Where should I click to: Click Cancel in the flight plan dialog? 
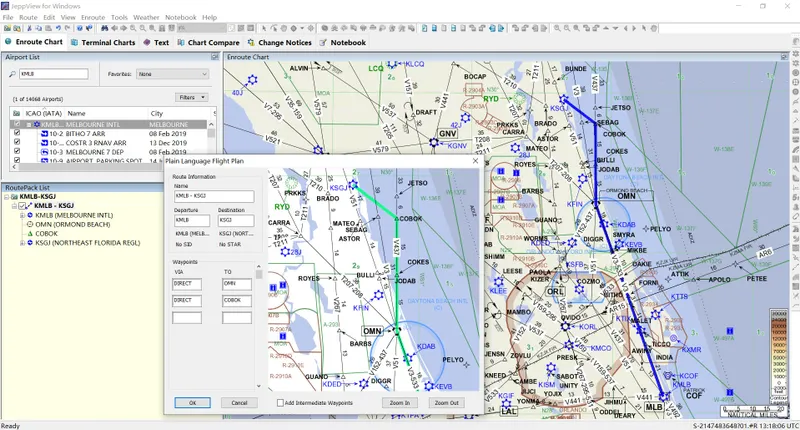point(239,402)
